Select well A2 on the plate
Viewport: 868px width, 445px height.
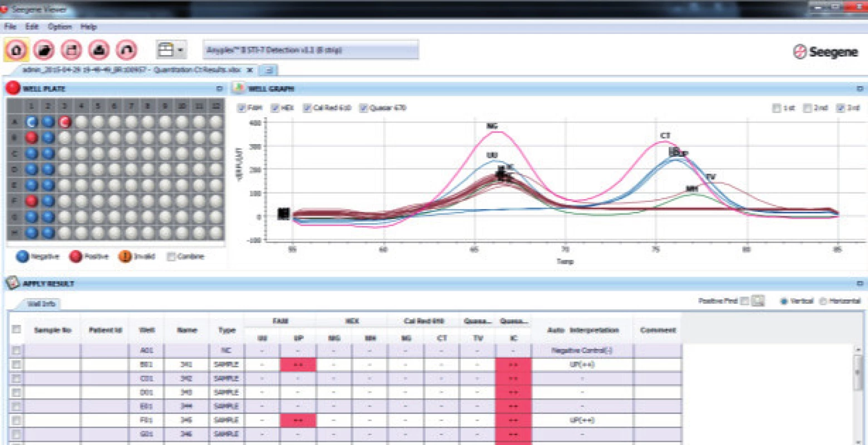(x=48, y=122)
